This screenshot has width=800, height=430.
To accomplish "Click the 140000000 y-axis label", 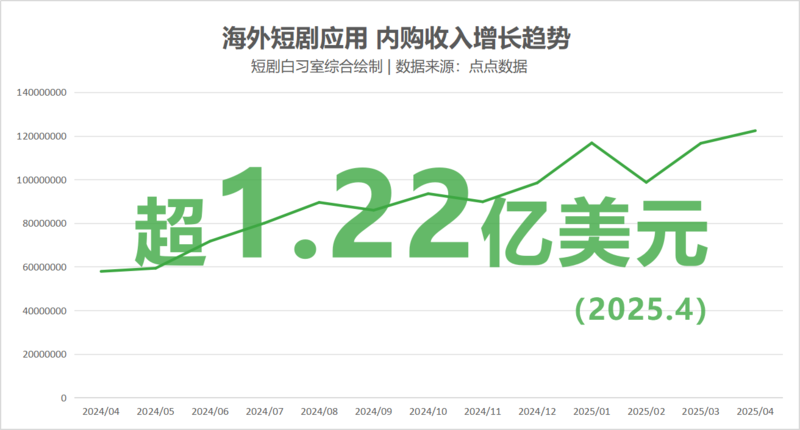I will 42,93.
